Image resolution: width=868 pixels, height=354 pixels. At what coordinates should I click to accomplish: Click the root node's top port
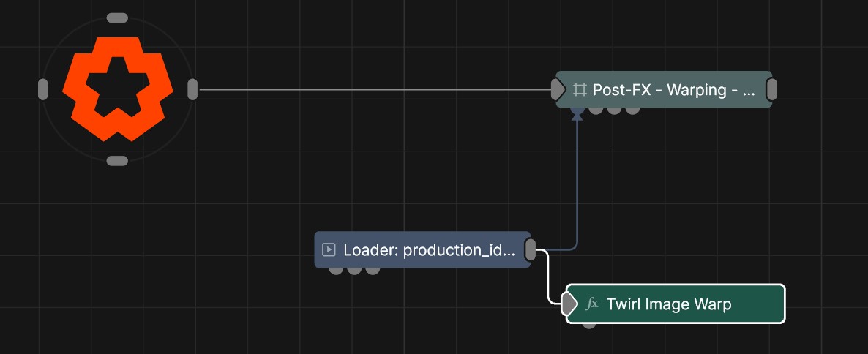(117, 18)
